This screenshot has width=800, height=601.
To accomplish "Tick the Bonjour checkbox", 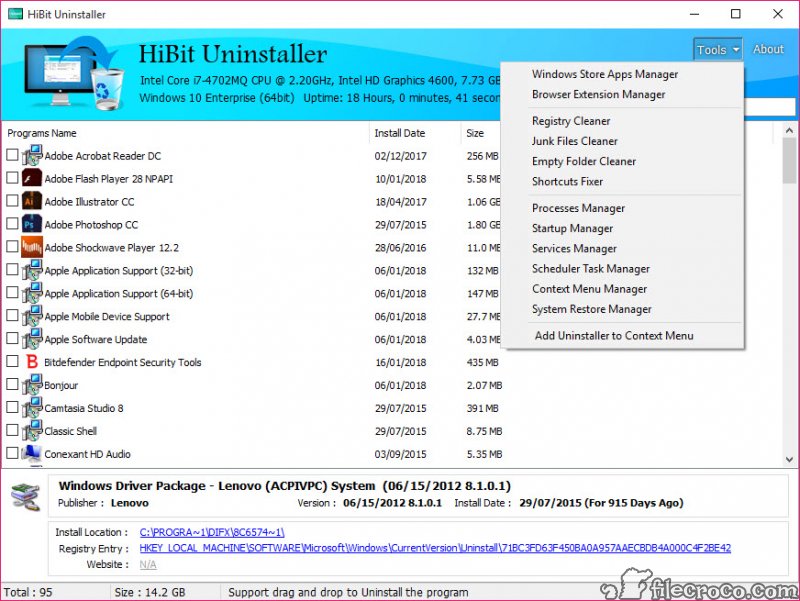I will tap(12, 384).
